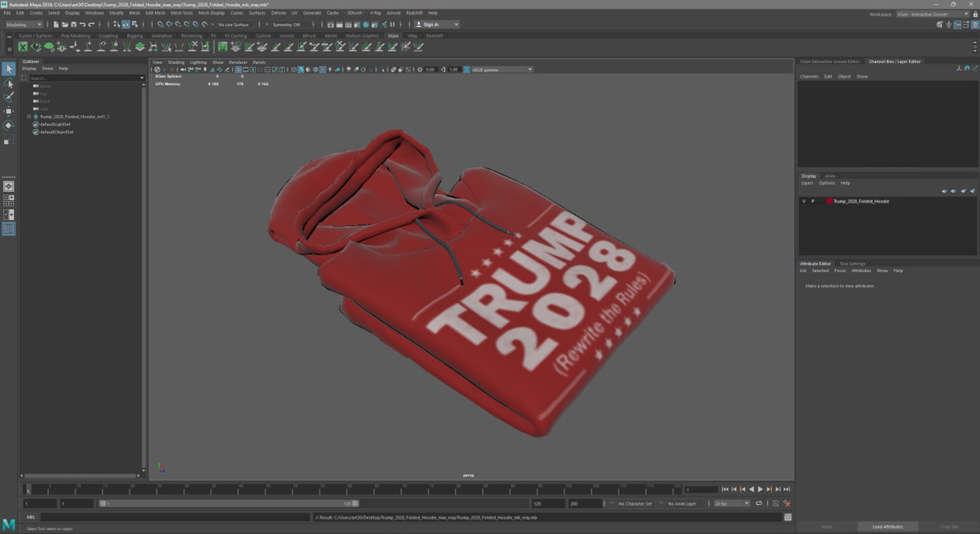Screen dimensions: 980x534
Task: Click the time slider current frame marker
Action: click(x=28, y=490)
